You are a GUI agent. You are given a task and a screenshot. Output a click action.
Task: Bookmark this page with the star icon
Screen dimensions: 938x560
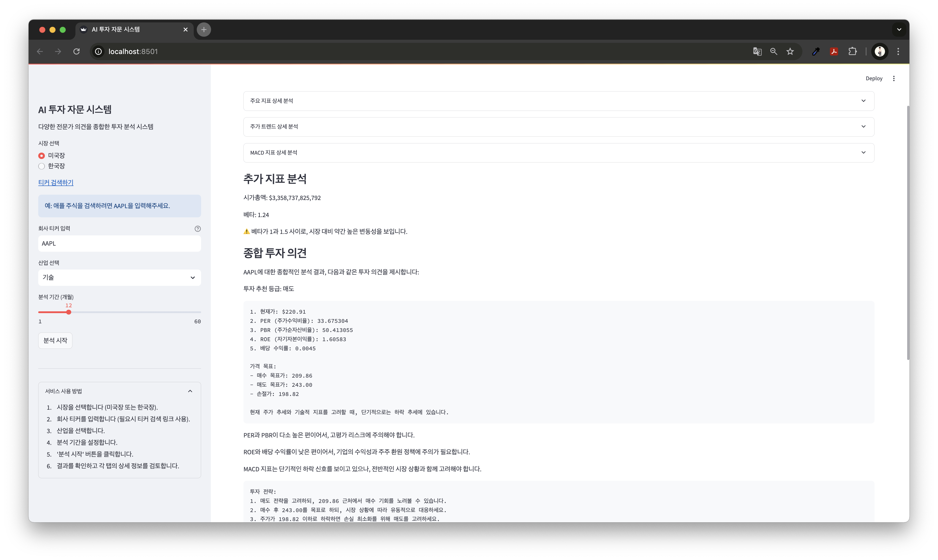coord(790,51)
